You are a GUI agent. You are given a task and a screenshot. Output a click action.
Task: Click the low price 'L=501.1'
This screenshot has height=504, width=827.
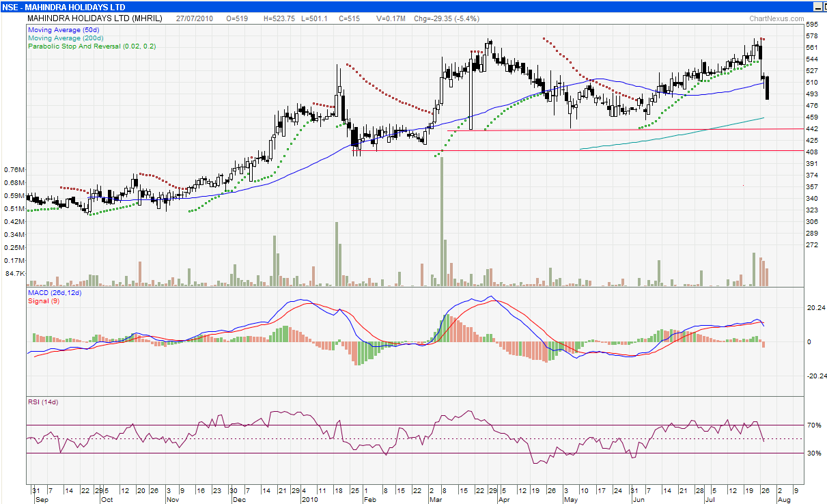[x=314, y=18]
